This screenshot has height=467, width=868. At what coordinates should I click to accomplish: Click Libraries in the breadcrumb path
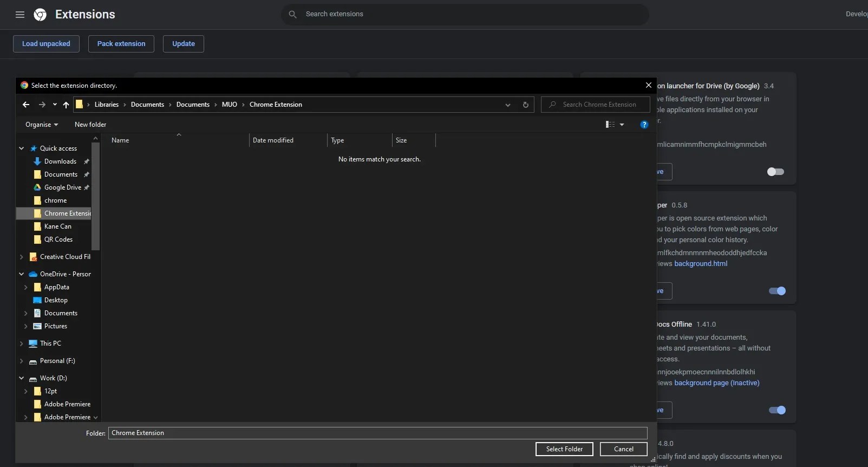107,105
